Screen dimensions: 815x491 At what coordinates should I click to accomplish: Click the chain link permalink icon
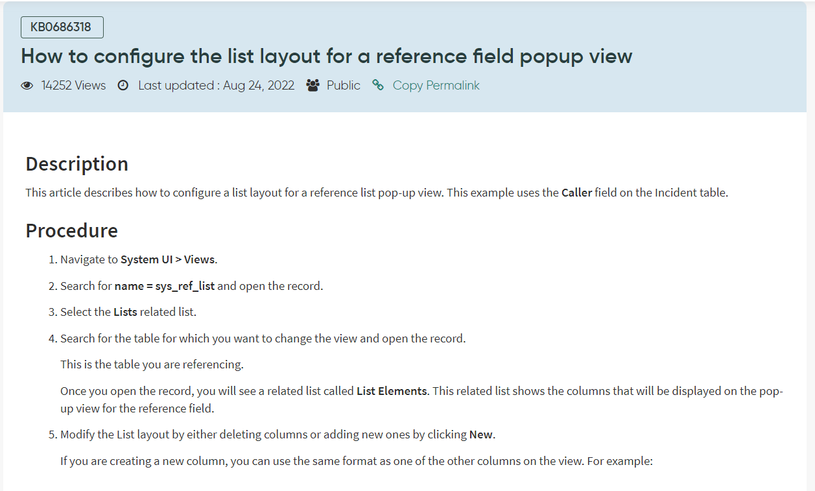click(378, 85)
